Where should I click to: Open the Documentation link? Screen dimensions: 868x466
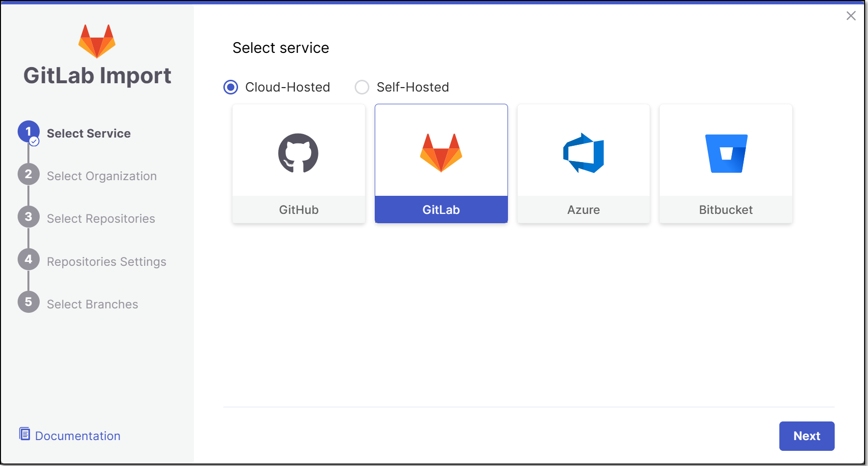[77, 436]
